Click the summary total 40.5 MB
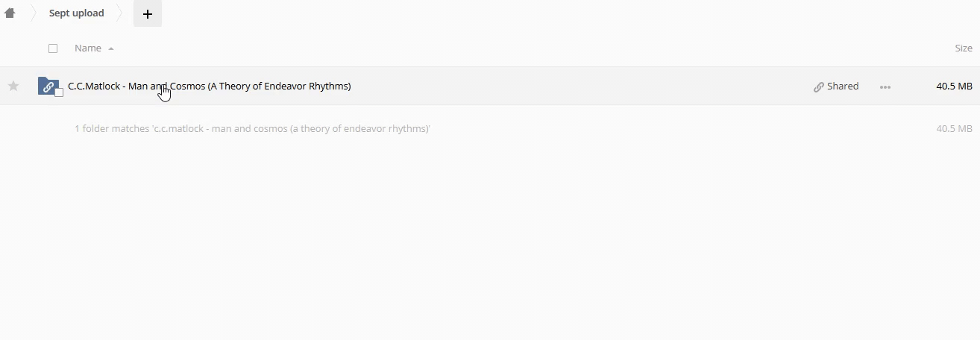This screenshot has height=340, width=980. pyautogui.click(x=954, y=128)
